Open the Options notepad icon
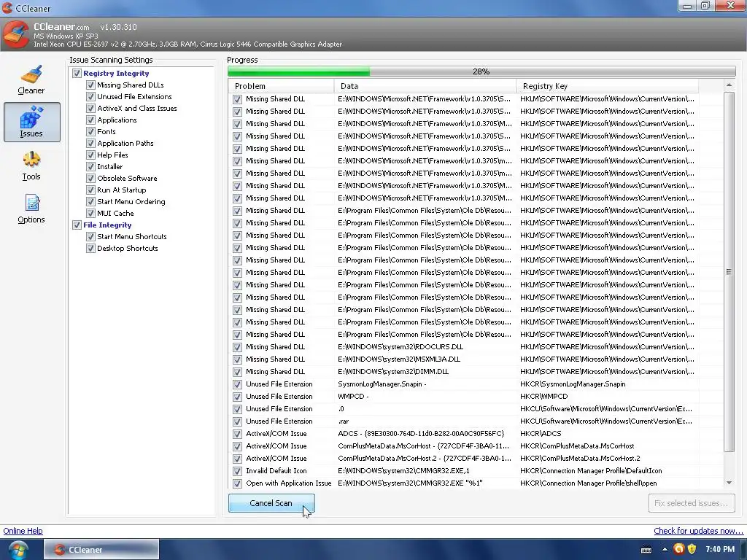747x560 pixels. click(32, 203)
